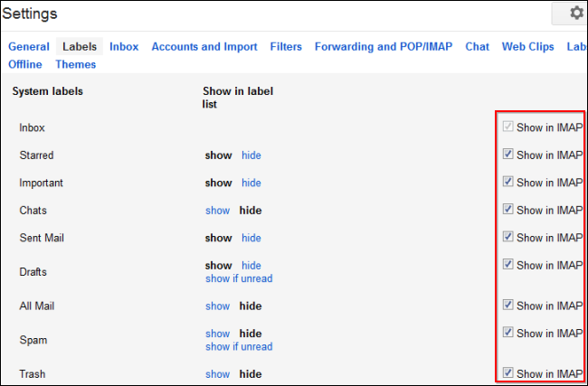Open the settings gear icon

[x=575, y=14]
